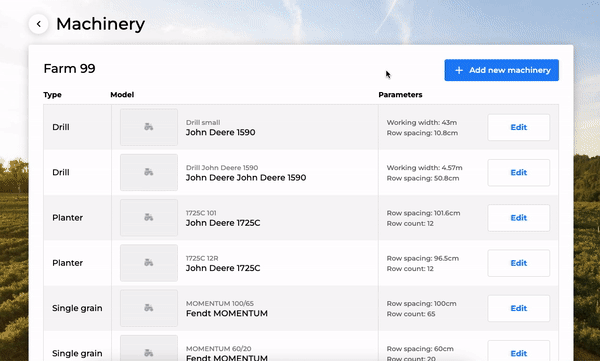Click Planter type in 1725C 101 row

(x=67, y=217)
